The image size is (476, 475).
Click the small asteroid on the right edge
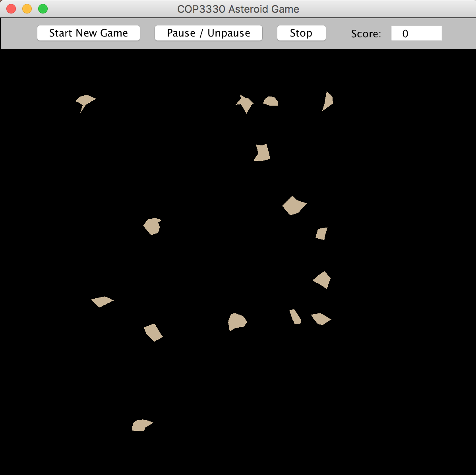click(x=321, y=233)
